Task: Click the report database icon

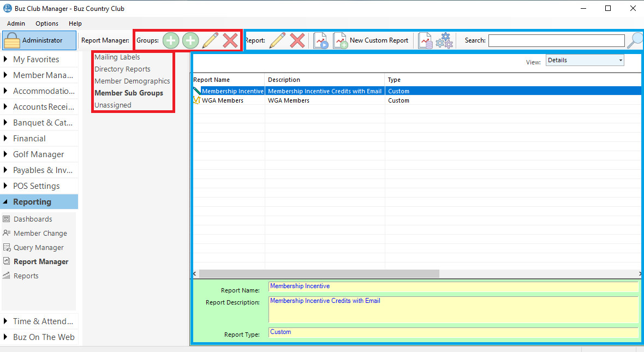Action: pyautogui.click(x=426, y=41)
